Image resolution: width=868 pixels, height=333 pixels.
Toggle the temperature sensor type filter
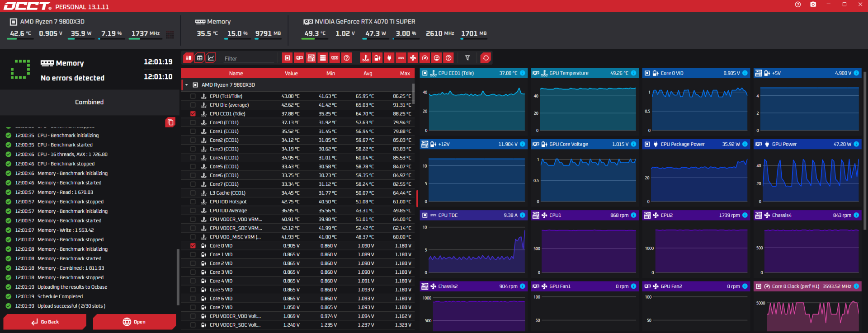click(x=365, y=58)
